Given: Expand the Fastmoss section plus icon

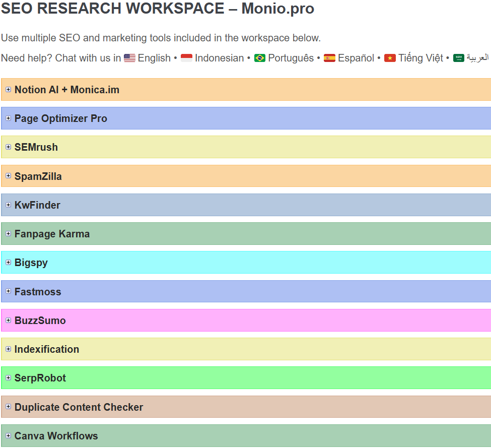Looking at the screenshot, I should click(x=9, y=291).
